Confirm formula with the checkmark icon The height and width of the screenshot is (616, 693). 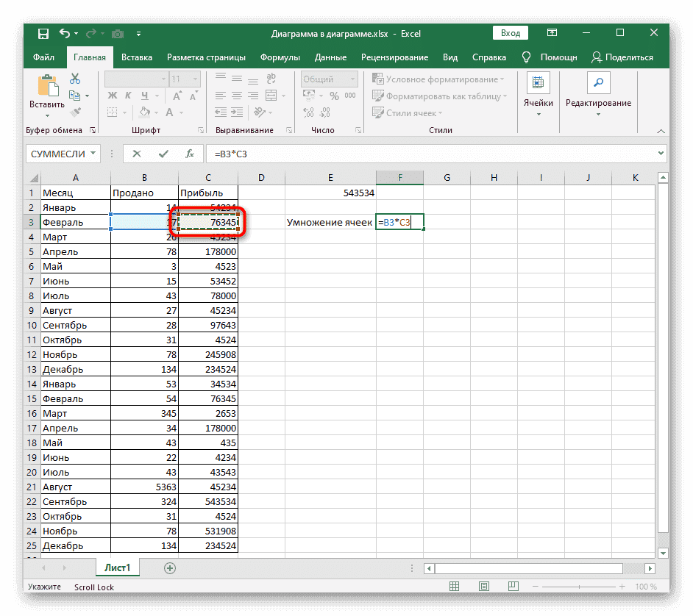coord(163,153)
